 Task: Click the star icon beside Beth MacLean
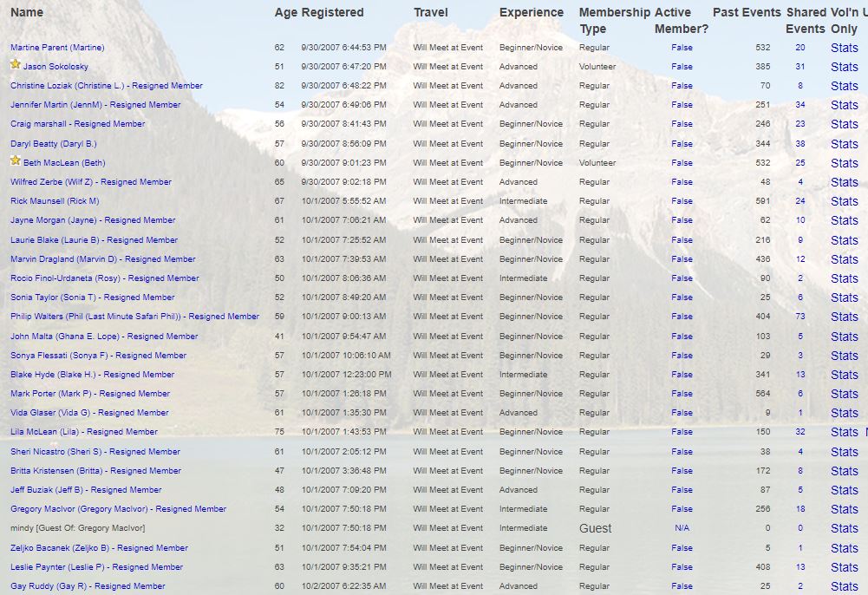[x=15, y=161]
